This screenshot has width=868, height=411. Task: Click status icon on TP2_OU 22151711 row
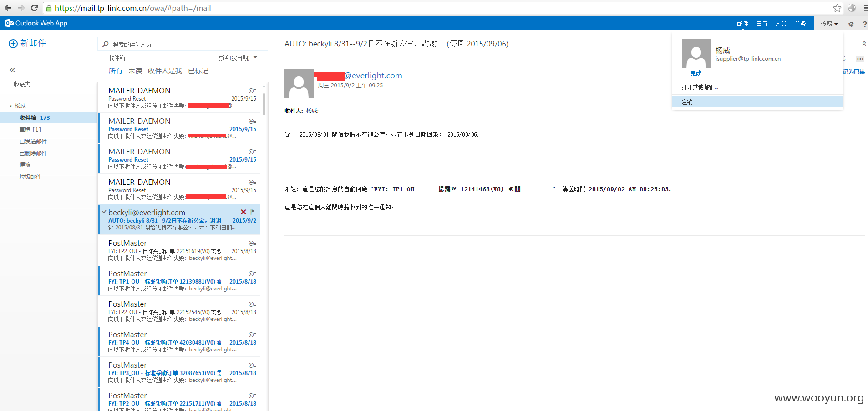pyautogui.click(x=252, y=396)
